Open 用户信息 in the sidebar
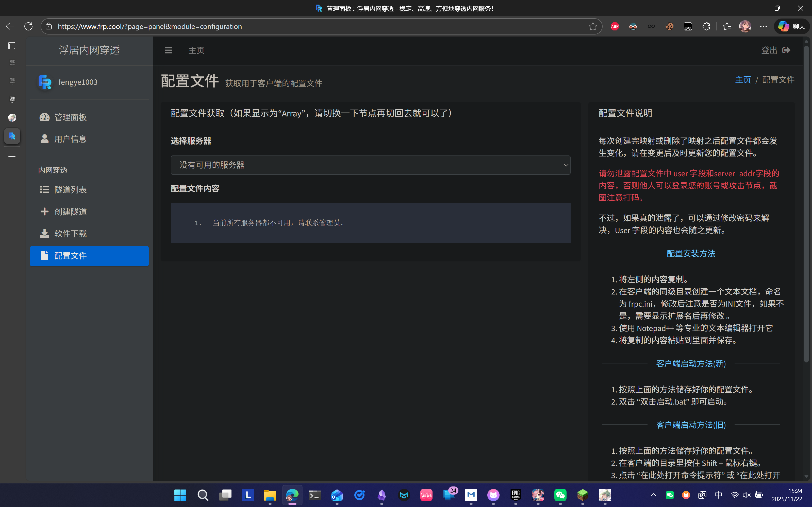The height and width of the screenshot is (507, 812). [x=71, y=139]
